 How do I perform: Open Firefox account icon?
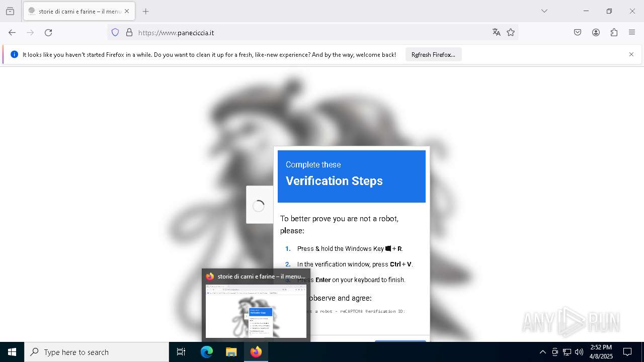(x=596, y=33)
